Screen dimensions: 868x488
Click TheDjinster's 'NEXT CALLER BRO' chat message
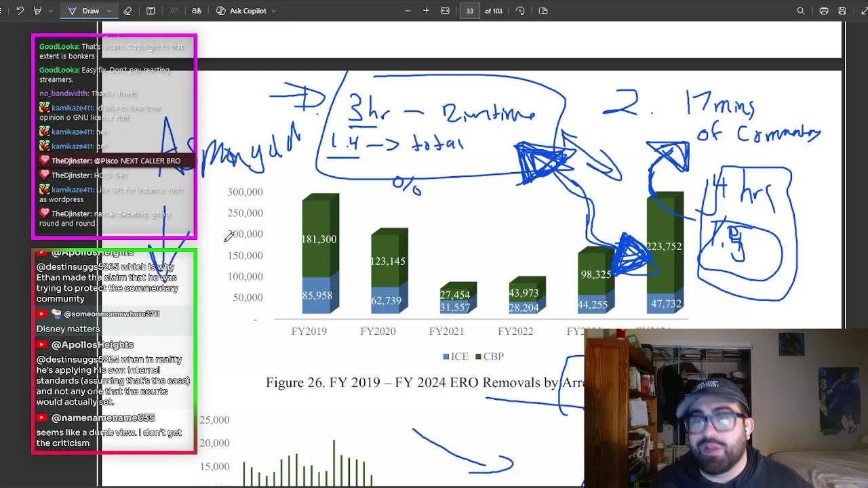point(115,161)
